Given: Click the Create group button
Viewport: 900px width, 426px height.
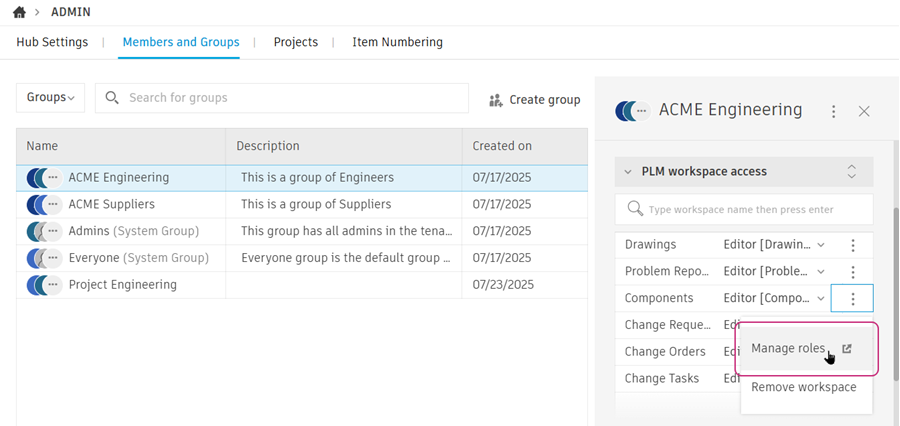Looking at the screenshot, I should pyautogui.click(x=534, y=100).
